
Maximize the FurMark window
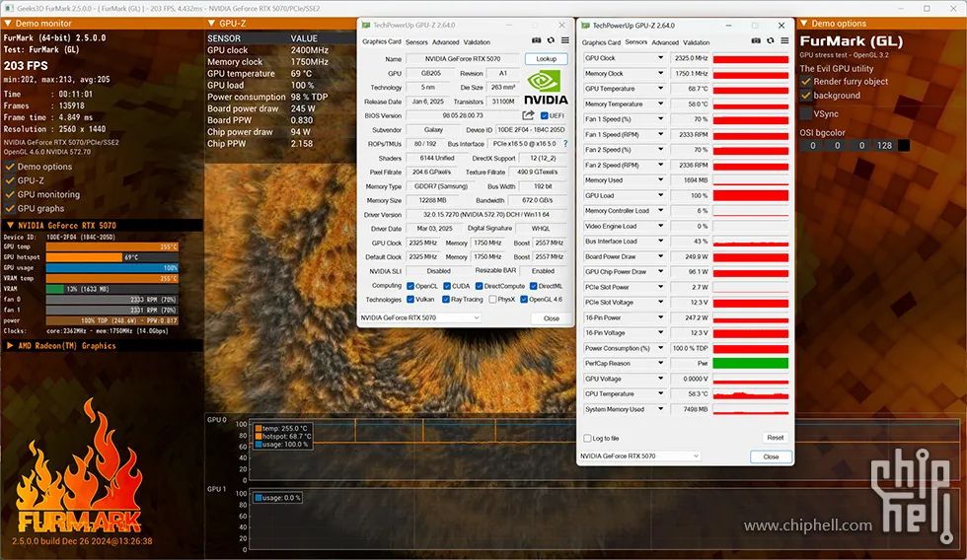927,8
